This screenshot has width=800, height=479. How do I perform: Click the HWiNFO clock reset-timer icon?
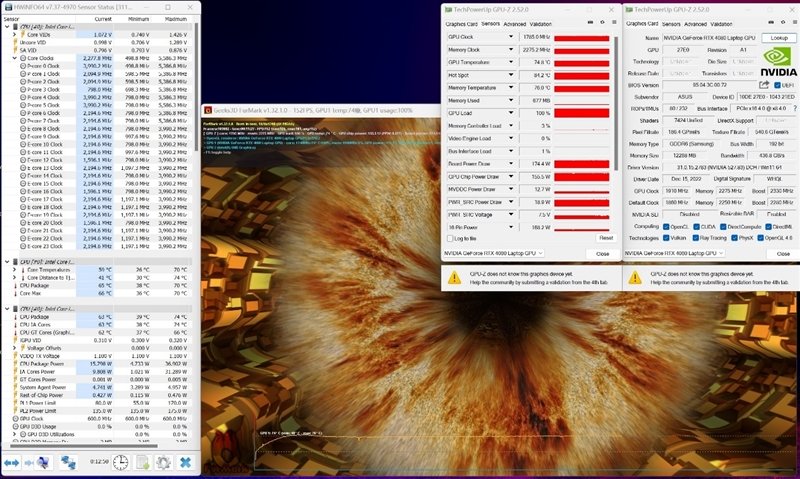point(120,463)
